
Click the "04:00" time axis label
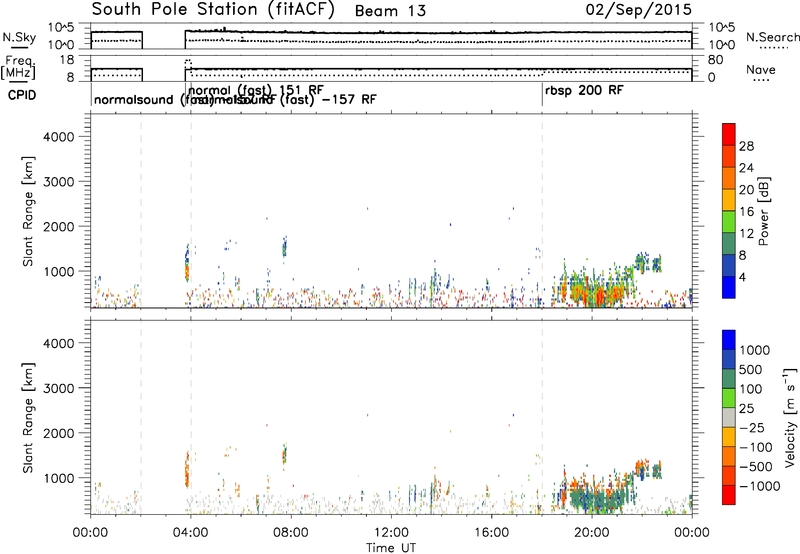190,533
